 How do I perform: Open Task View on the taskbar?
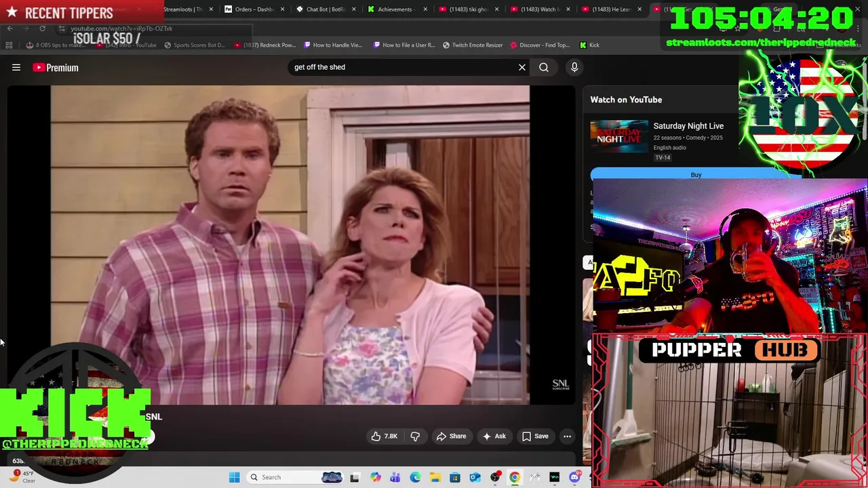tap(354, 477)
